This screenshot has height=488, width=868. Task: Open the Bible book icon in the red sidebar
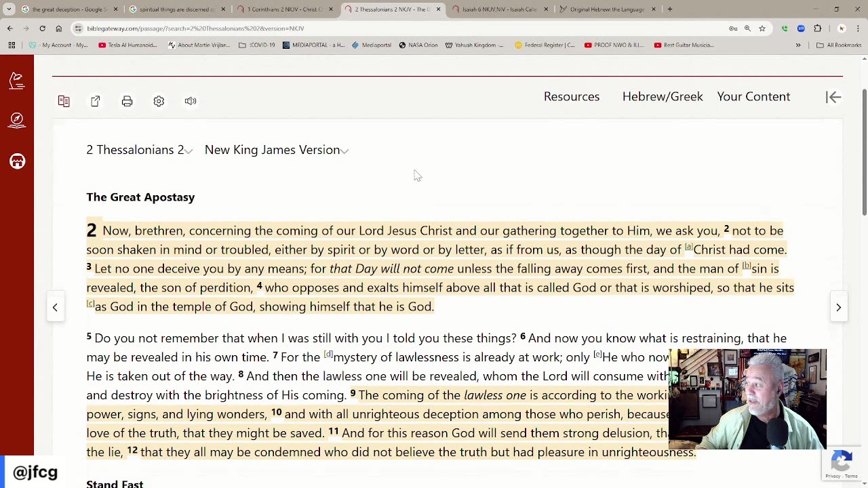pos(17,81)
